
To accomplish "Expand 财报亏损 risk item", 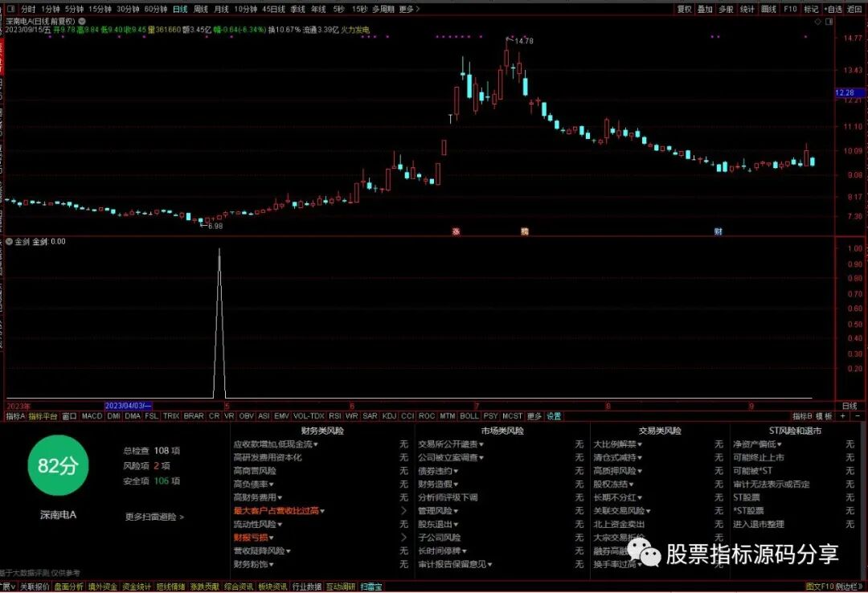I will (x=253, y=537).
